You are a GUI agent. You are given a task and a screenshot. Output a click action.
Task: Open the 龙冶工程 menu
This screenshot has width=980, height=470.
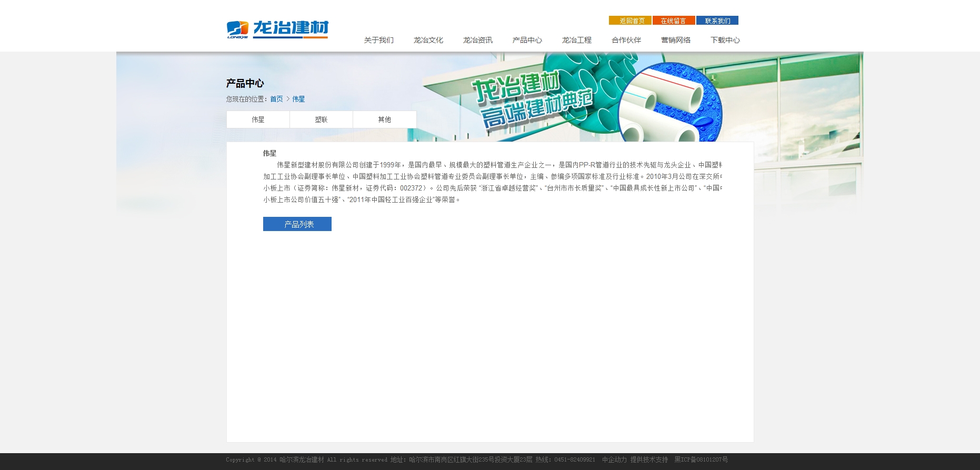tap(577, 40)
